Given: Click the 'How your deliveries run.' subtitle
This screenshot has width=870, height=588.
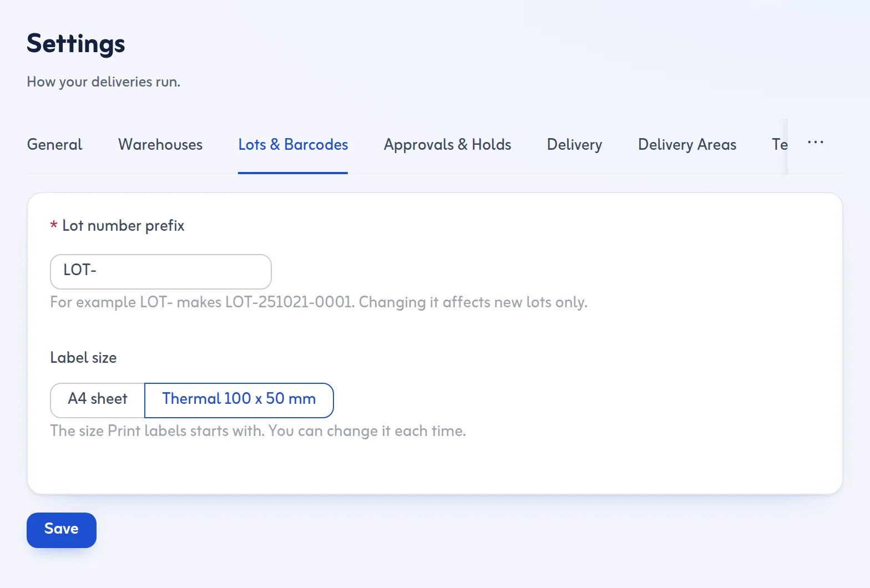Looking at the screenshot, I should (104, 82).
